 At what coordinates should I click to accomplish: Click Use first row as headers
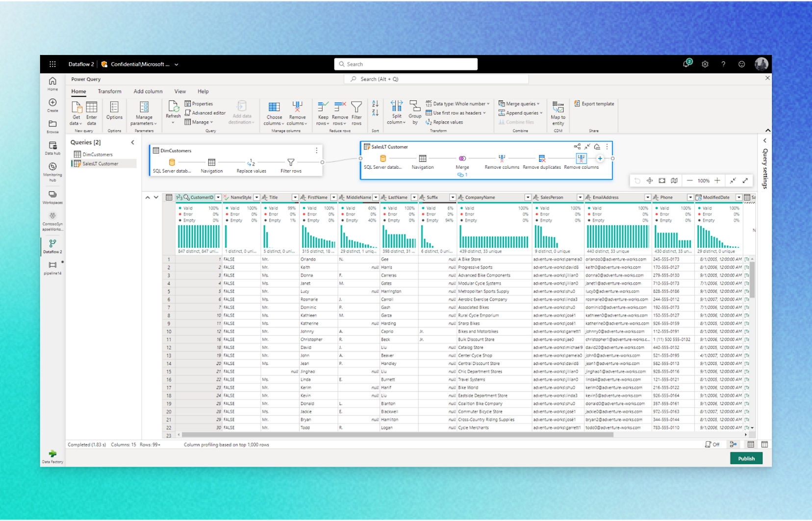[456, 113]
